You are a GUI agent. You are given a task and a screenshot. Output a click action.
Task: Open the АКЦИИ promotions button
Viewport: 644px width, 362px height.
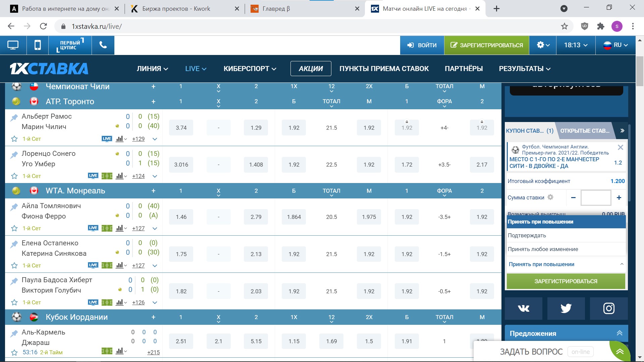311,69
